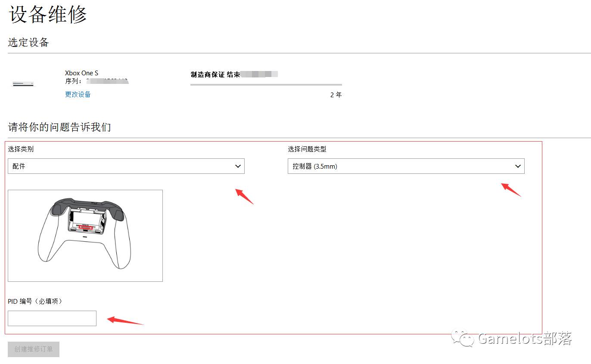
Task: Click the Gamelots部落 watermark logo
Action: [x=513, y=339]
